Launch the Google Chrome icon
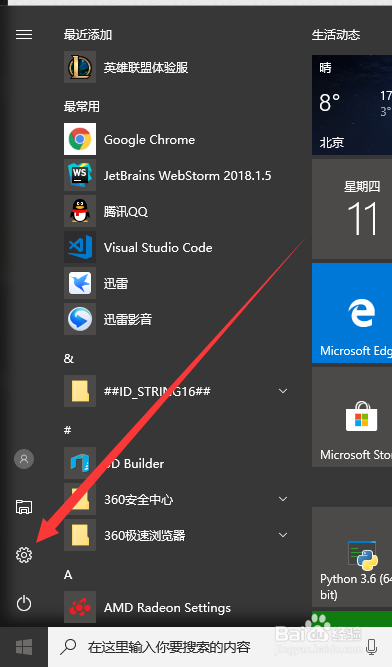 pyautogui.click(x=80, y=139)
